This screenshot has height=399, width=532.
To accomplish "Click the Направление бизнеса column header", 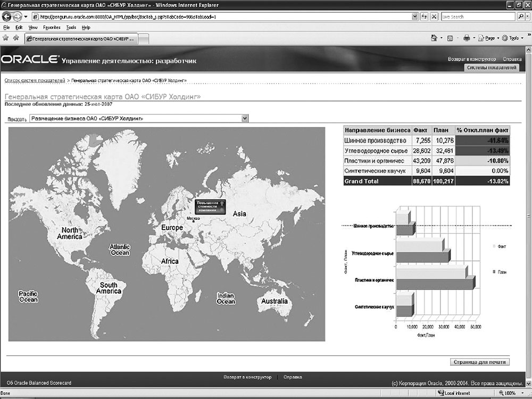I will [377, 130].
